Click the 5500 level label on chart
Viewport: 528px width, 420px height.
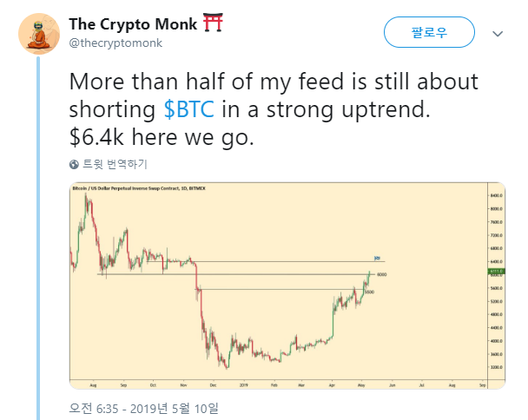[369, 292]
